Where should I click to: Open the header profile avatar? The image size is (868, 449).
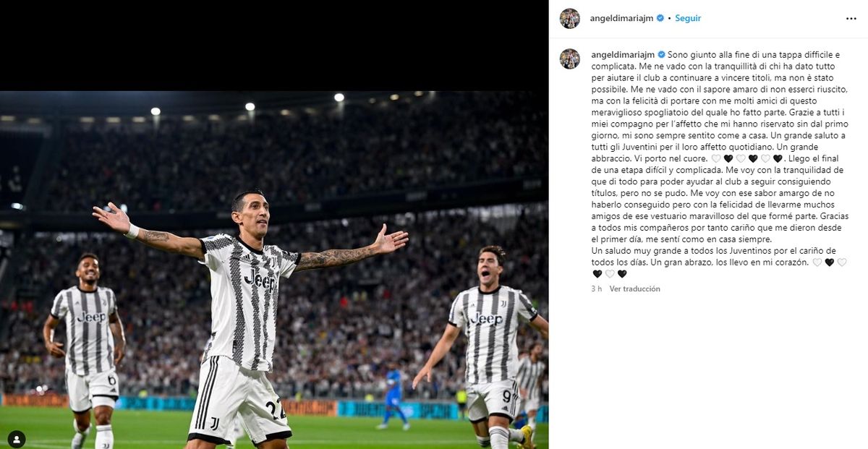(x=569, y=19)
